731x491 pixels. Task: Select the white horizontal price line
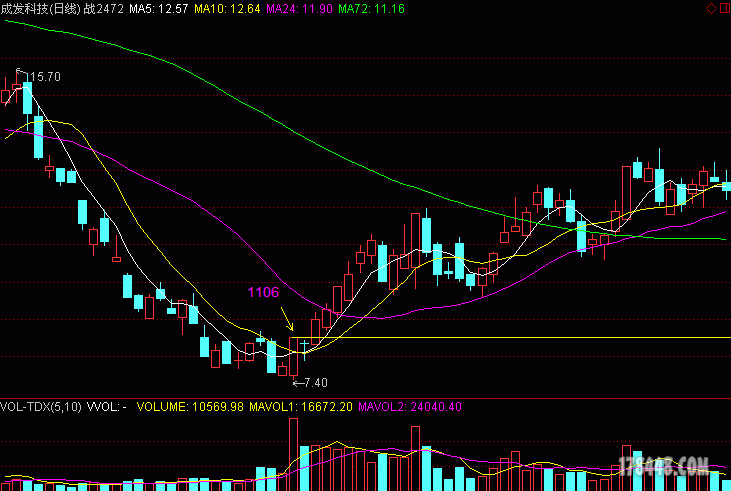pyautogui.click(x=520, y=338)
